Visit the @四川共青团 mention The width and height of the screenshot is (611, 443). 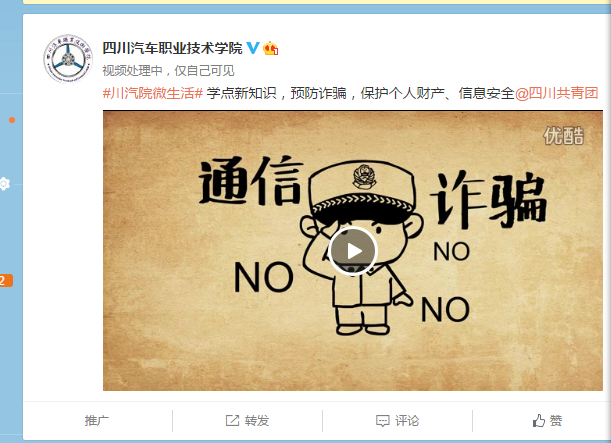click(x=556, y=94)
